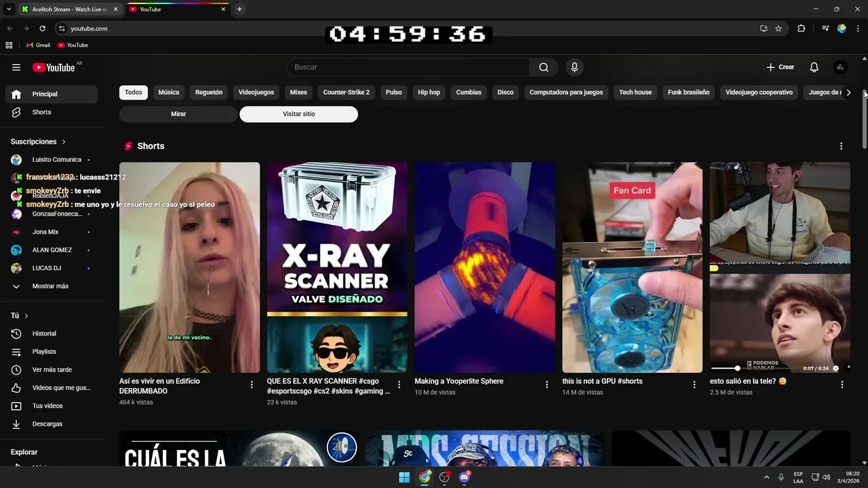Click the 'Visitar sitio' button
The image size is (868, 488).
pyautogui.click(x=299, y=114)
